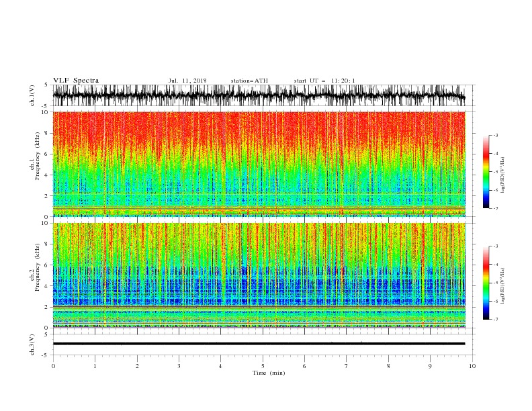Click the ch.1 waveform trace plot
Viewport: 532px width, 411px height.
point(259,95)
